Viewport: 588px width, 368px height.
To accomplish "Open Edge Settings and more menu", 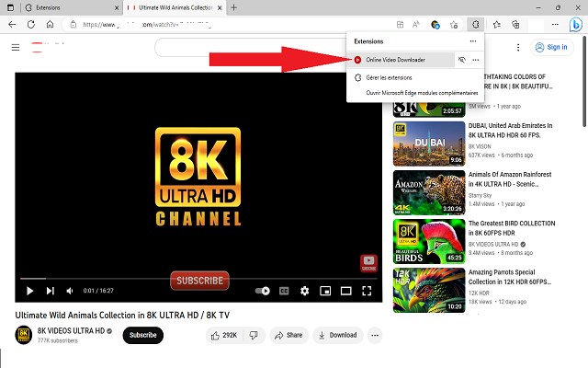I will [x=555, y=25].
